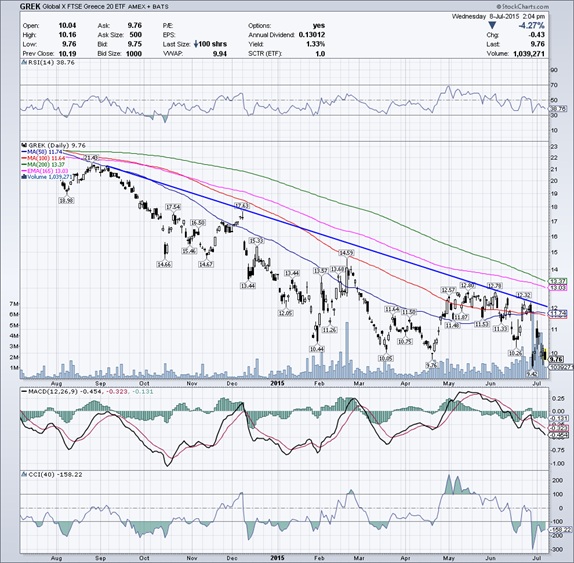Click the Annual Dividend value 0.13012
Viewport: 574px width, 563px height.
point(312,35)
